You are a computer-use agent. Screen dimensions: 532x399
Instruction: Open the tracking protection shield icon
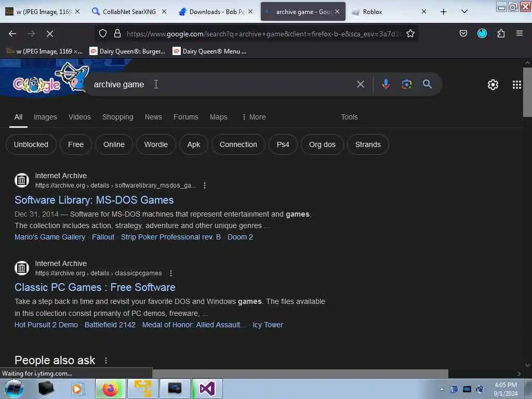(103, 33)
